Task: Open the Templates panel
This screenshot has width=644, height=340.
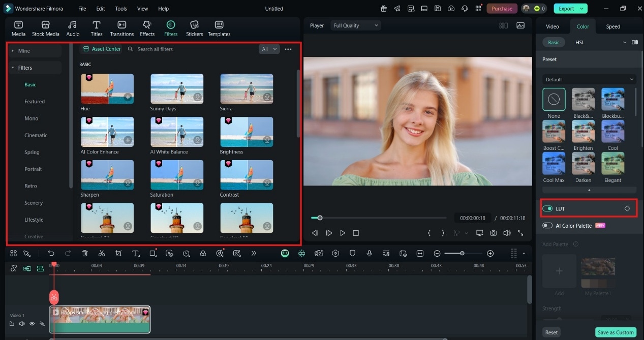Action: pyautogui.click(x=219, y=28)
